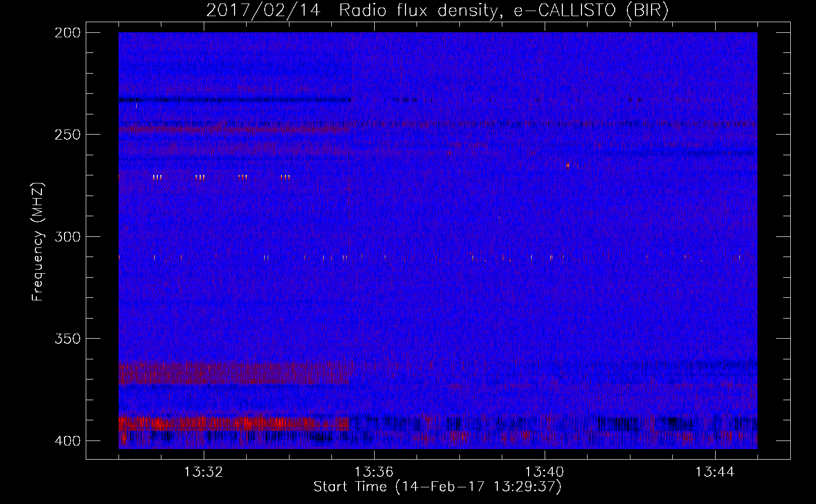Click the bright red emission band near 390 MHz
The height and width of the screenshot is (504, 816).
pyautogui.click(x=234, y=423)
